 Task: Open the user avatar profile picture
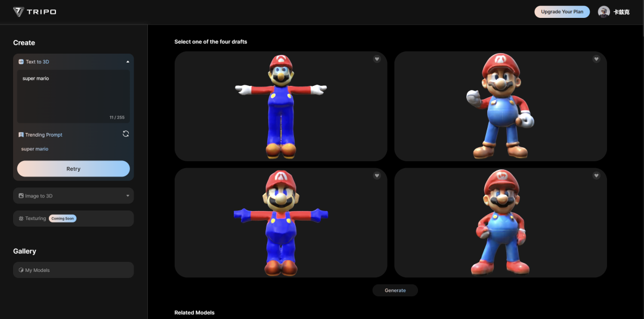(603, 12)
